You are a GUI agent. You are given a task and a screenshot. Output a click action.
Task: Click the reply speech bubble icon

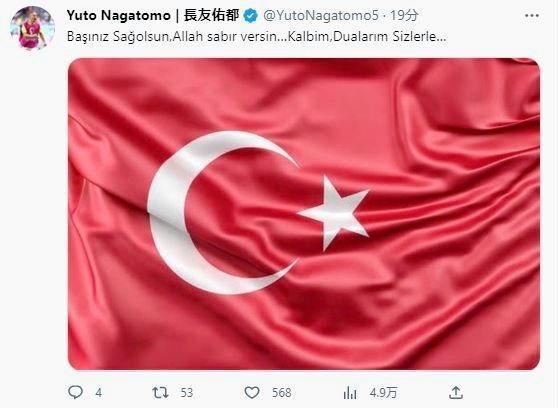tap(75, 392)
